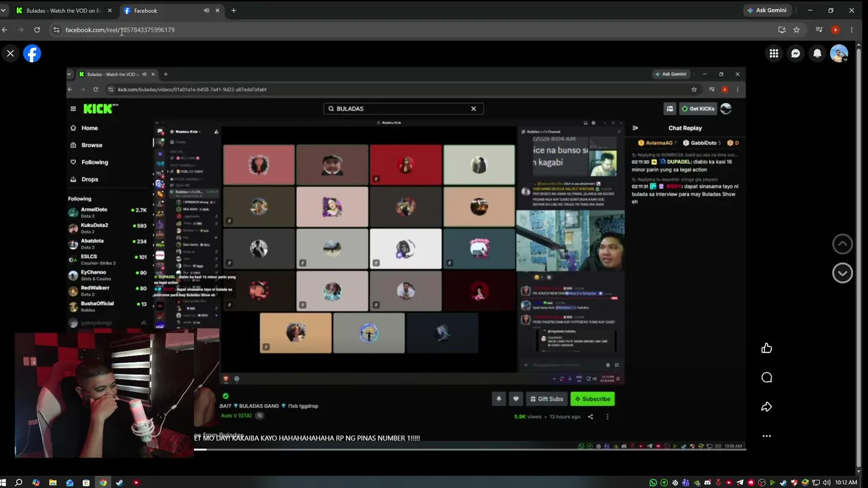Open the Chrome three-dot menu
Viewport: 868px width, 488px height.
coord(852,30)
